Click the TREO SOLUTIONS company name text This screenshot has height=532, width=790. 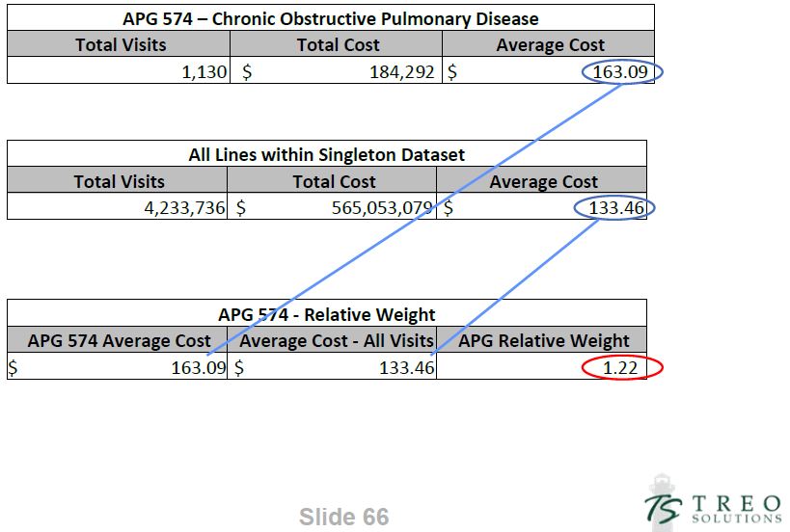click(736, 508)
